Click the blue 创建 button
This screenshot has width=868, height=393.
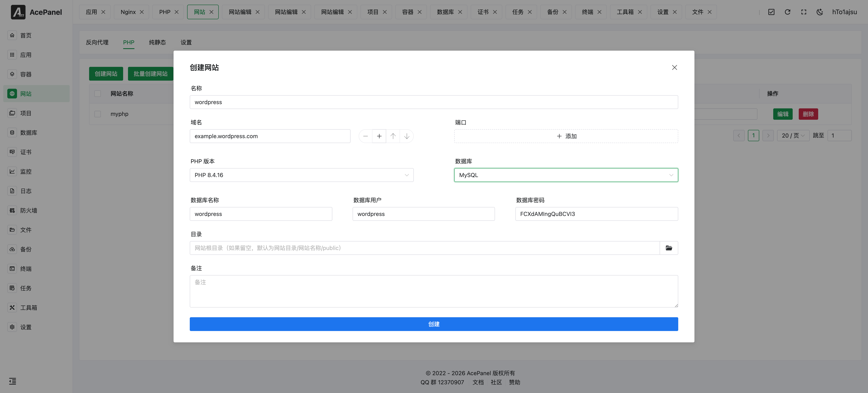(x=434, y=324)
